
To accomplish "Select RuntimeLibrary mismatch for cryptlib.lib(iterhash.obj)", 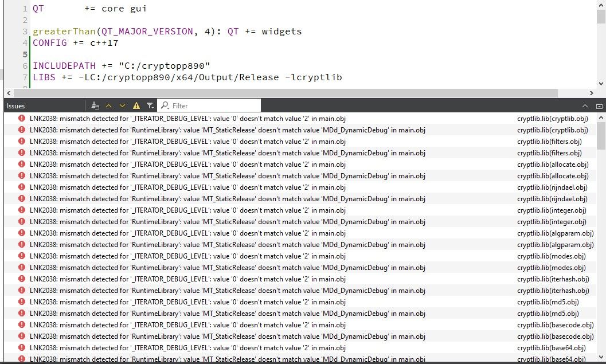I will click(300, 290).
